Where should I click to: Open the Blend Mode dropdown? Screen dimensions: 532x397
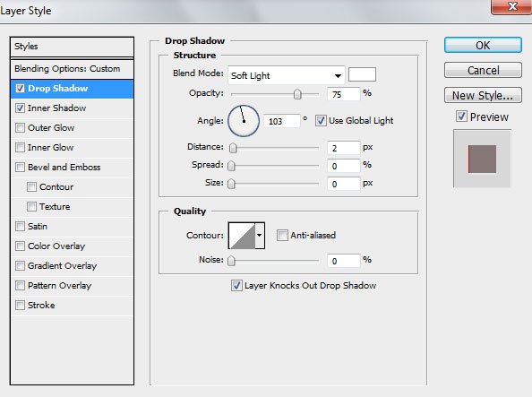tap(287, 75)
